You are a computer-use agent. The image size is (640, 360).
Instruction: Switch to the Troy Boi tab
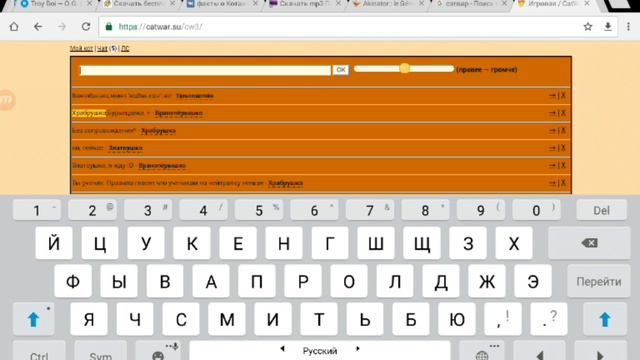tap(53, 4)
